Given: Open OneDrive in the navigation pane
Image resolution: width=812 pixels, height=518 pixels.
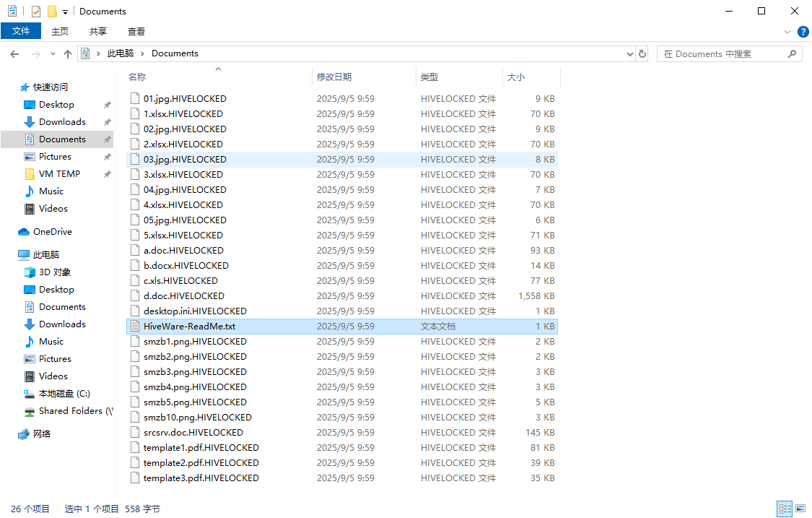Looking at the screenshot, I should (52, 232).
